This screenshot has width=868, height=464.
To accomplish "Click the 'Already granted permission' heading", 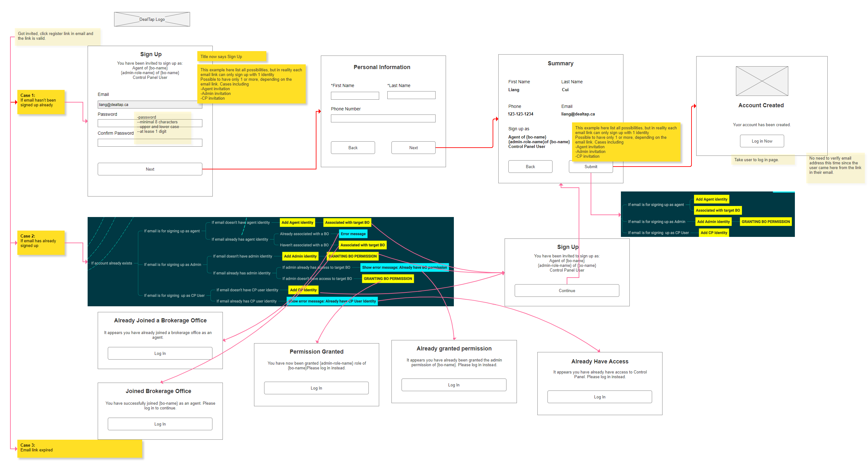I will point(454,348).
